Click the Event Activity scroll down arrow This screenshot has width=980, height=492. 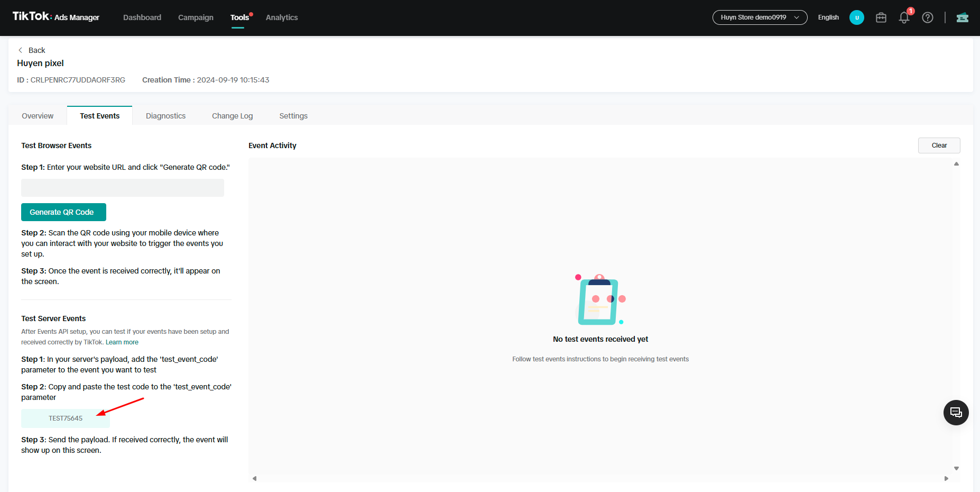point(956,468)
